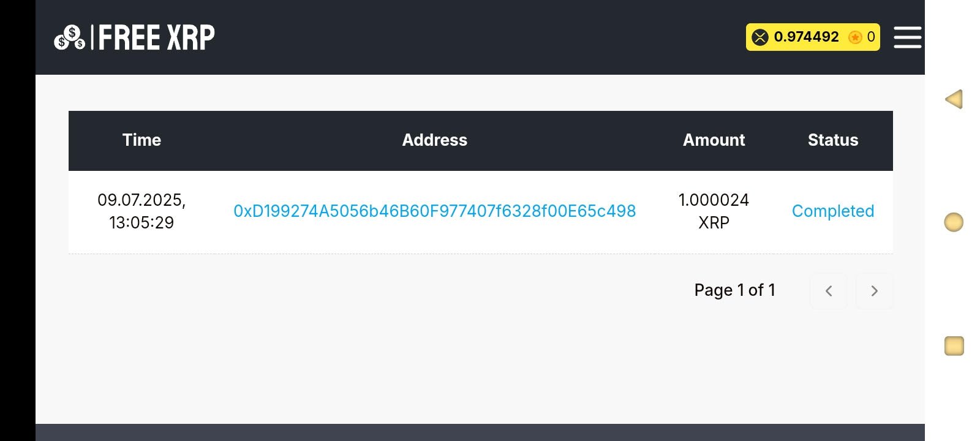The image size is (980, 441).
Task: Click the 0.974492 balance value
Action: 806,37
